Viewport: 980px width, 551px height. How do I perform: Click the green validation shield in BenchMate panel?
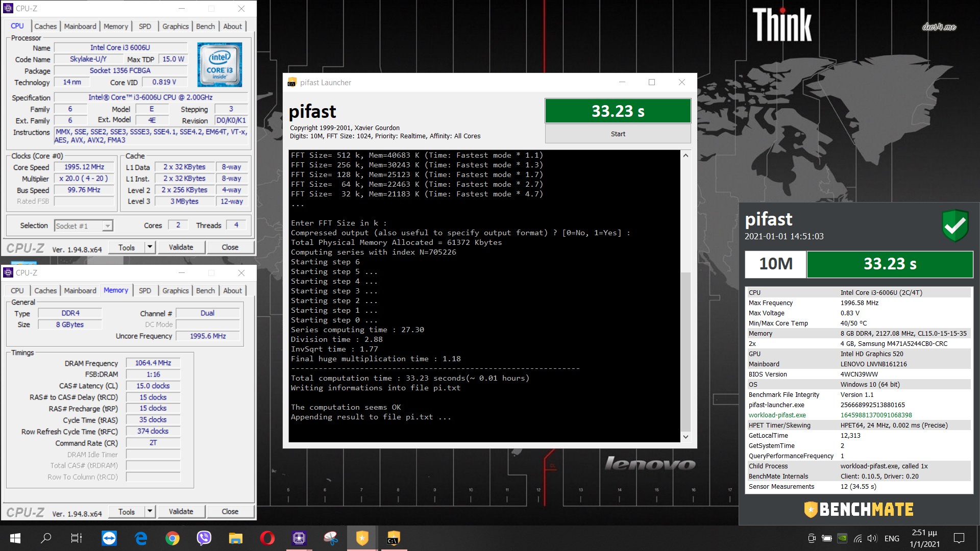(955, 226)
